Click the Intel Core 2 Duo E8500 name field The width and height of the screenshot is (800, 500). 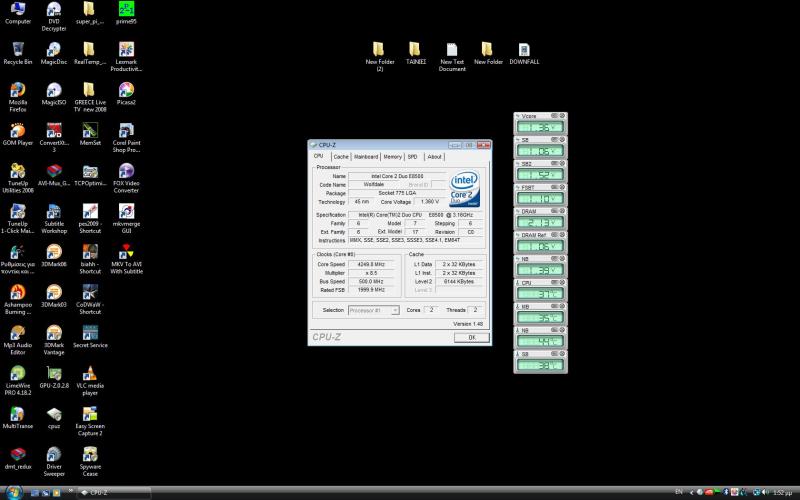[397, 176]
